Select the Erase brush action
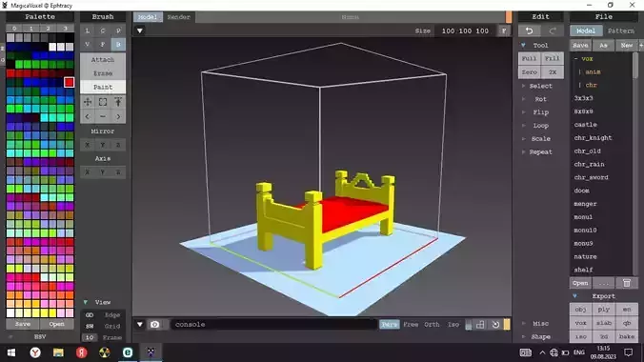 tap(103, 73)
